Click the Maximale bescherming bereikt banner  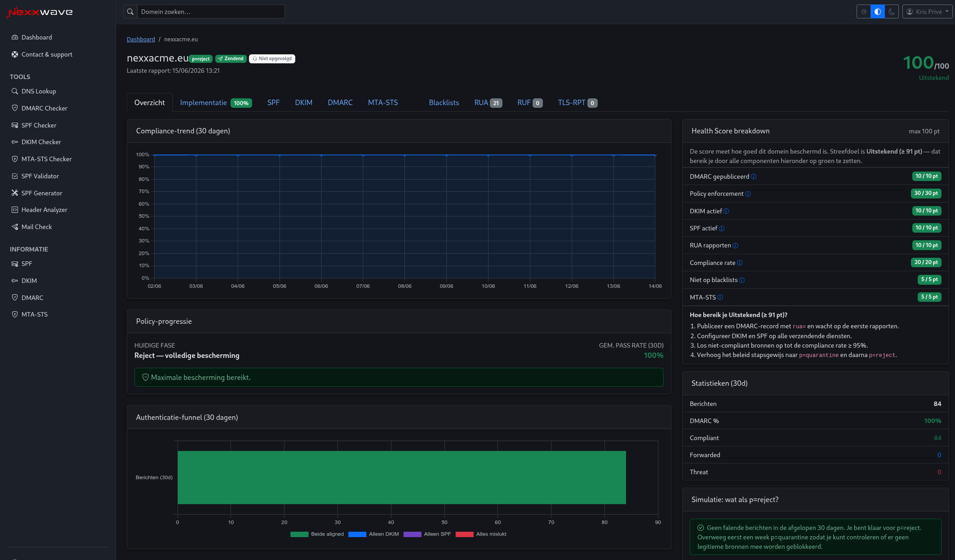pyautogui.click(x=399, y=377)
